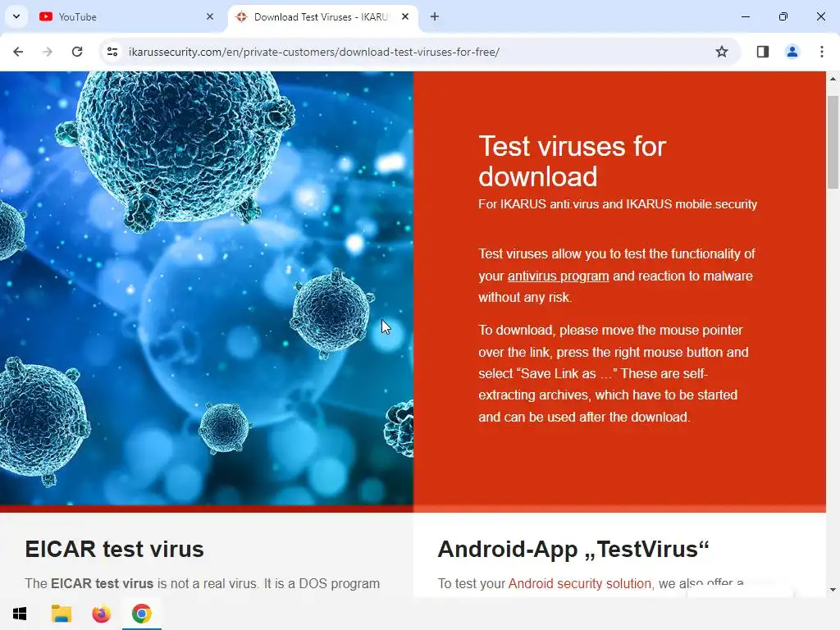840x630 pixels.
Task: Expand the tab search dropdown arrow
Action: click(x=16, y=16)
